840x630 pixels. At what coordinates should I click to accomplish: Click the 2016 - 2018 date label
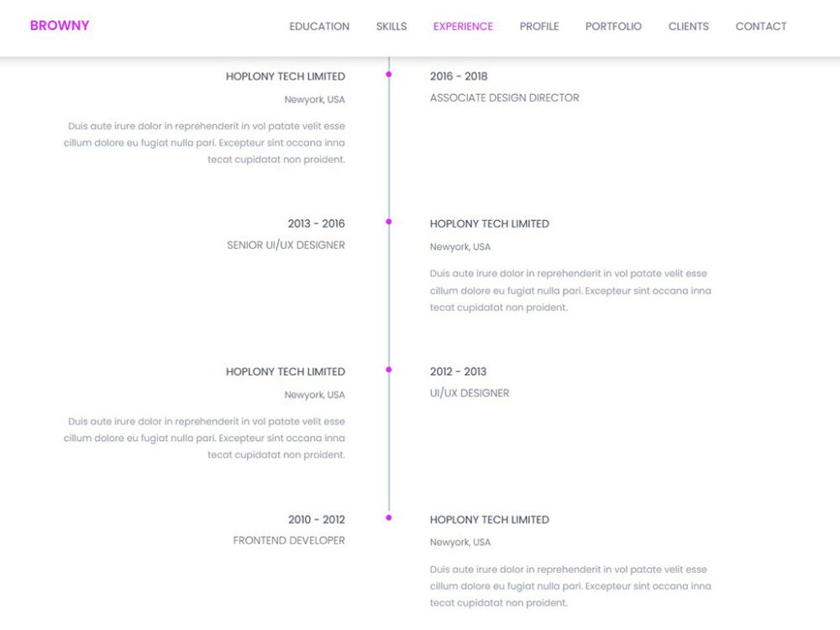click(459, 76)
